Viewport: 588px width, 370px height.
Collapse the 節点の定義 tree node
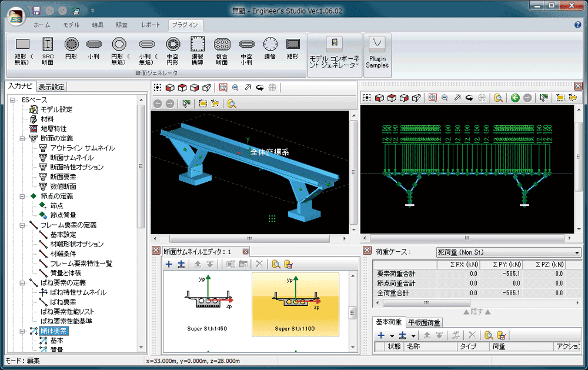[x=22, y=196]
